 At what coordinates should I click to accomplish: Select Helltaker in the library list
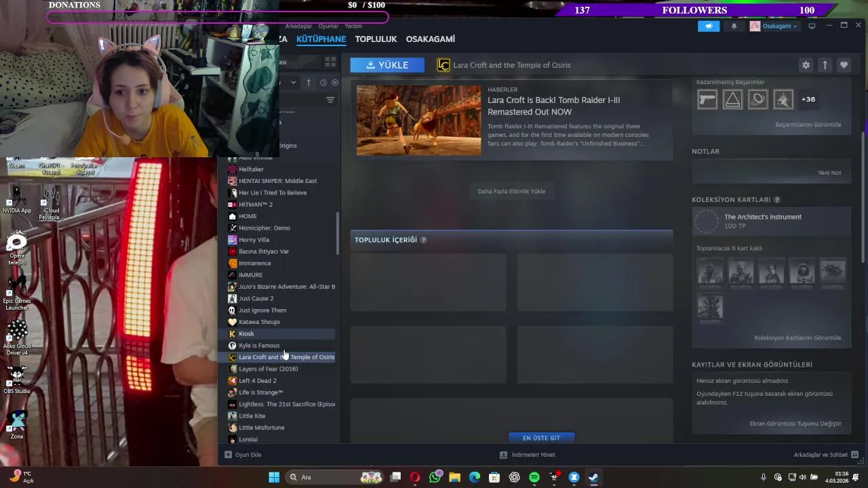(x=251, y=169)
